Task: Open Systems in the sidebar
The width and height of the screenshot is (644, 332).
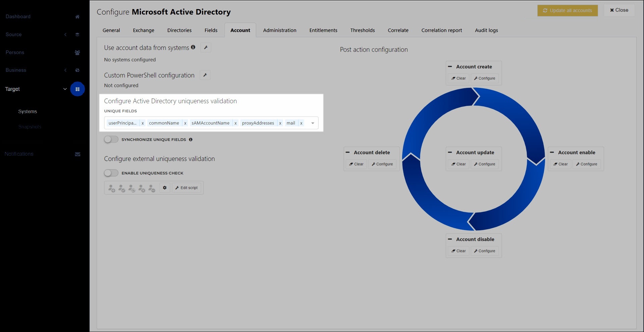Action: pyautogui.click(x=28, y=111)
